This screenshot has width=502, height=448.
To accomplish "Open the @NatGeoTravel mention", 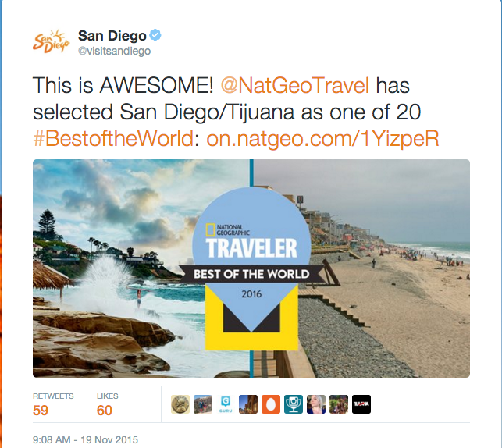I will pos(295,86).
